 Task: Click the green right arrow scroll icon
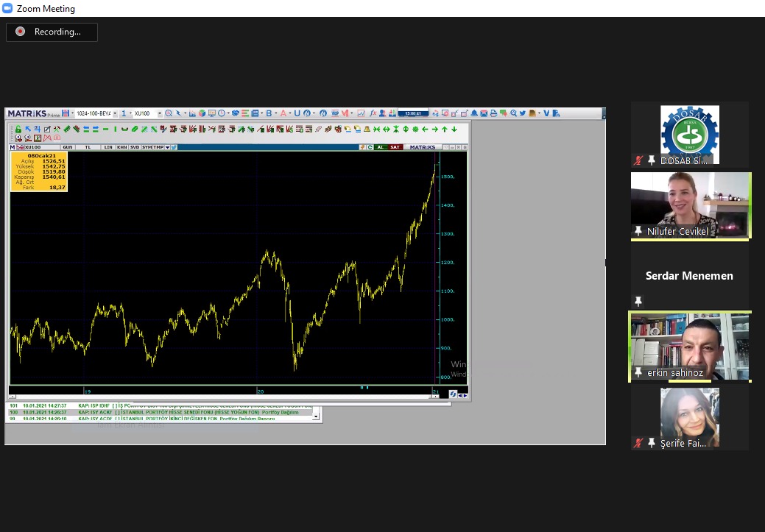tap(434, 130)
